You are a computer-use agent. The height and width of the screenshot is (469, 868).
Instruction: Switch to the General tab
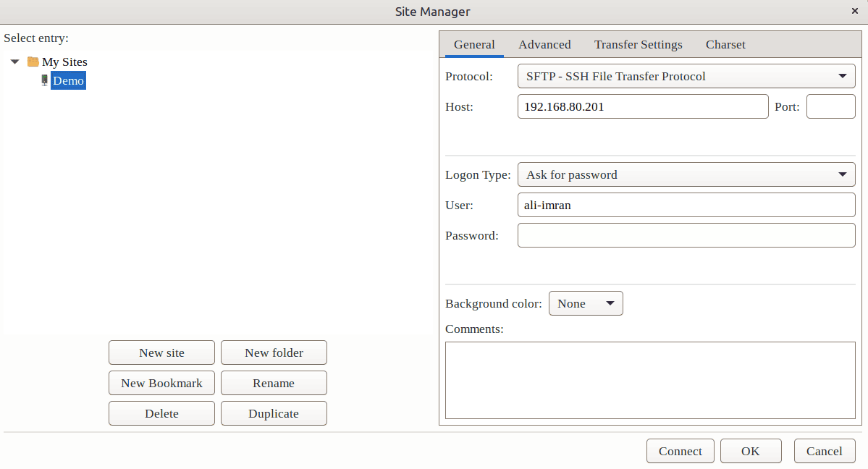pyautogui.click(x=474, y=44)
